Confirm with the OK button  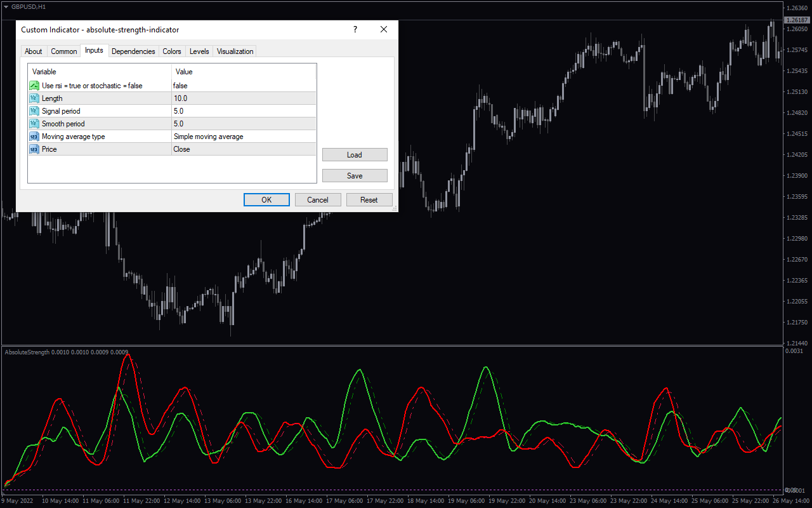coord(266,200)
